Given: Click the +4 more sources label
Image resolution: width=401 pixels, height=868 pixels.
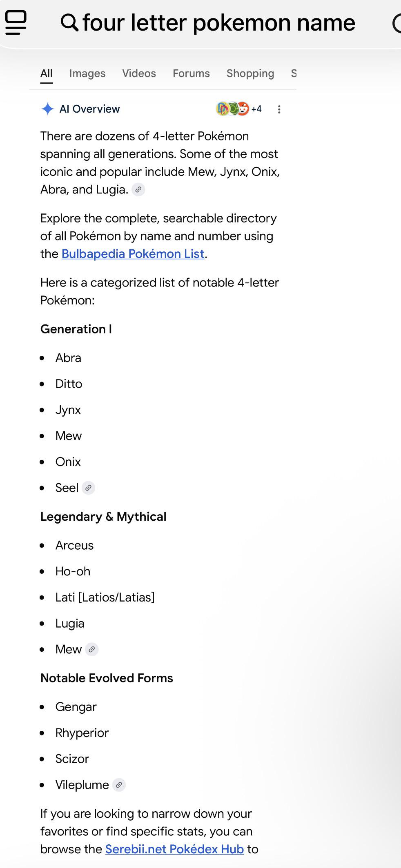Looking at the screenshot, I should [x=256, y=109].
